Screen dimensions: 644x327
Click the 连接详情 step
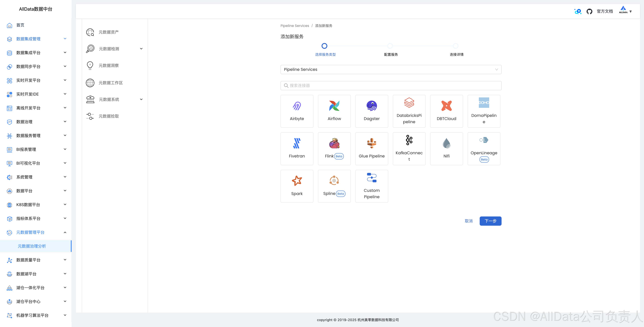pyautogui.click(x=457, y=55)
